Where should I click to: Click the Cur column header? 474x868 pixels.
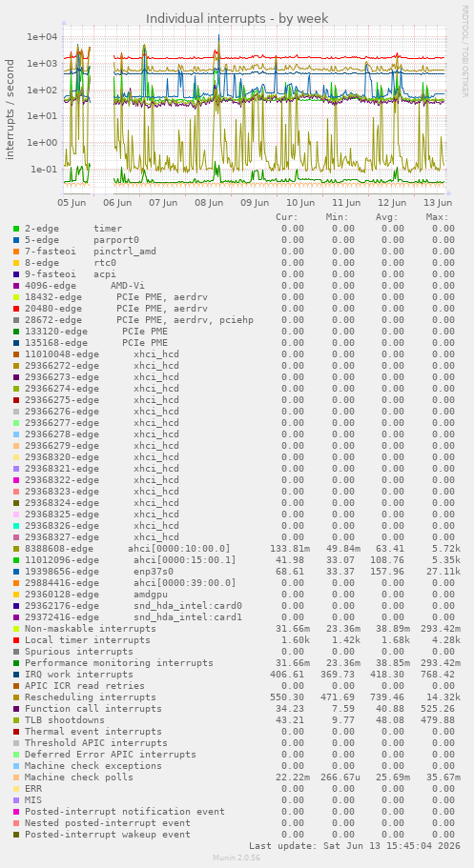(287, 217)
